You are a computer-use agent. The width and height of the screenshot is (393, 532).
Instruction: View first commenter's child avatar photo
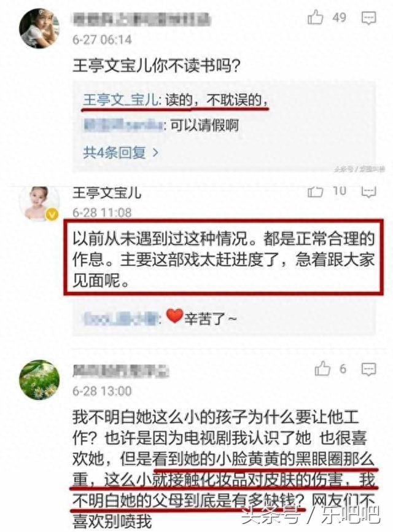coord(39,28)
